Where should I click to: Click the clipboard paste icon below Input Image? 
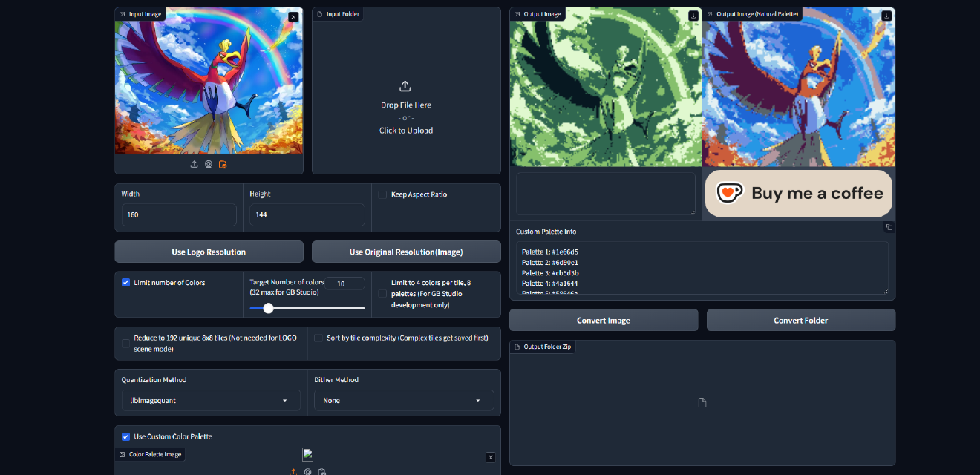[223, 164]
